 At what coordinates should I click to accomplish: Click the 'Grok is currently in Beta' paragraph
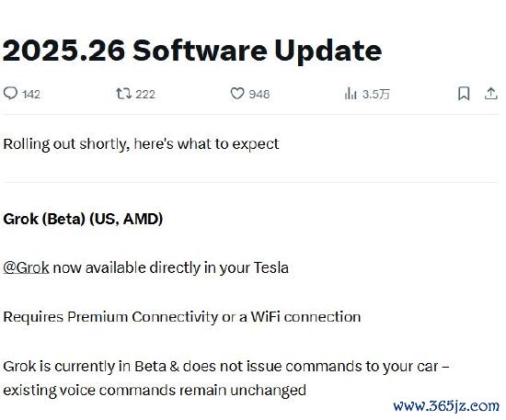[226, 378]
